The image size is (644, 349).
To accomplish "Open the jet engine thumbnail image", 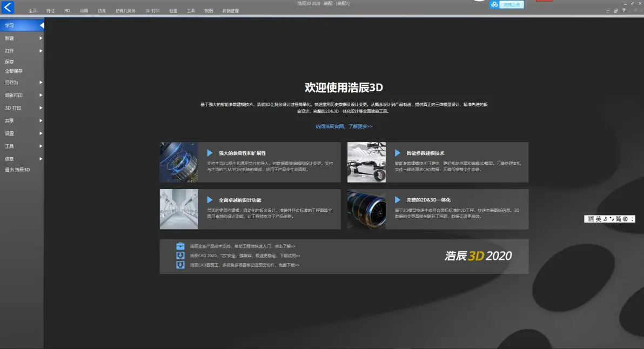I will [366, 209].
